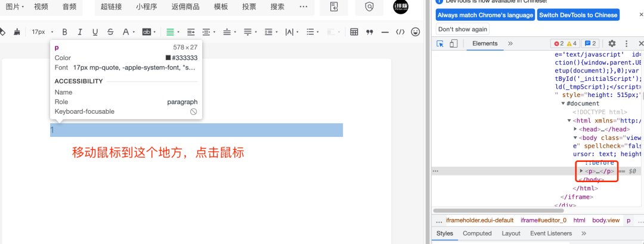This screenshot has height=244, width=644.
Task: Click the green text alignment icon
Action: (x=170, y=32)
